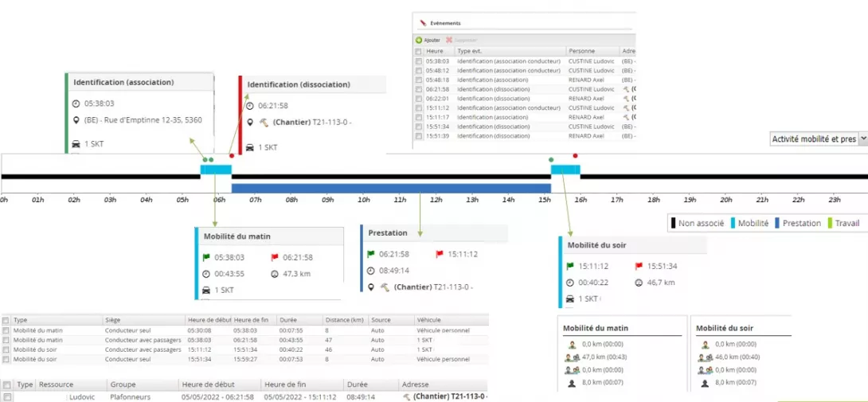Screen dimensions: 868x402
Task: Click the red end flag in Mobilité du matin
Action: click(275, 257)
